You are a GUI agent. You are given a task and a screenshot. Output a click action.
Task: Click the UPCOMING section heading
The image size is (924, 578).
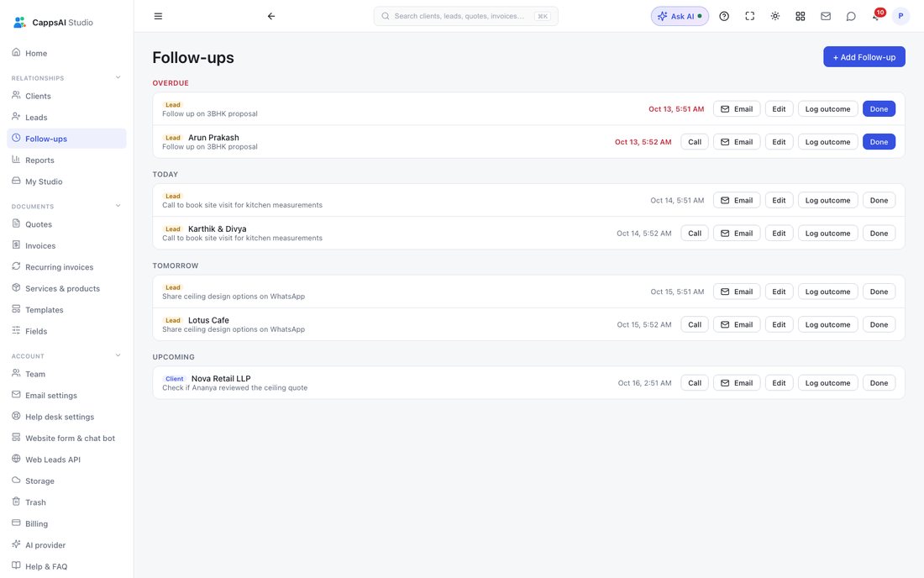173,357
